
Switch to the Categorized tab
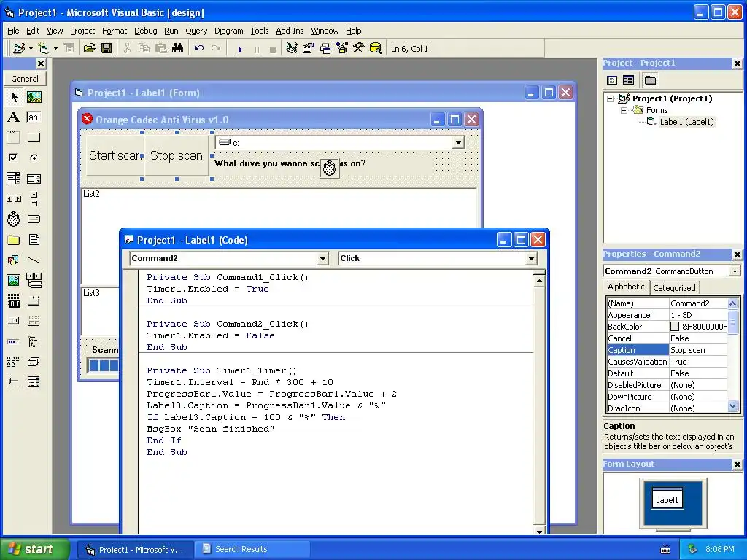[674, 287]
